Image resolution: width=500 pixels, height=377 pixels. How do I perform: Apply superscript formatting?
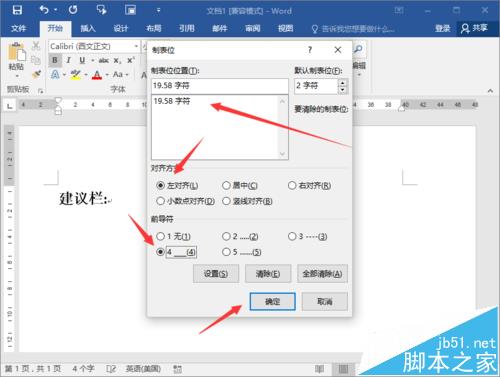click(x=131, y=60)
